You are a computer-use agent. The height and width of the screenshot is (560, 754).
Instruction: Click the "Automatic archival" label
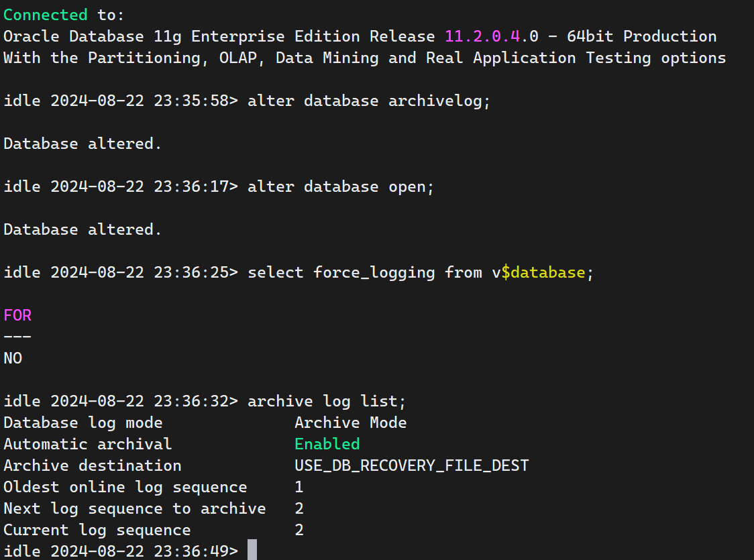click(87, 444)
